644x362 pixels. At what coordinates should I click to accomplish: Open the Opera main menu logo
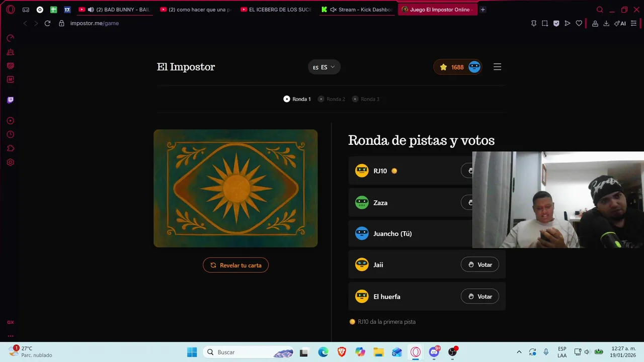10,10
